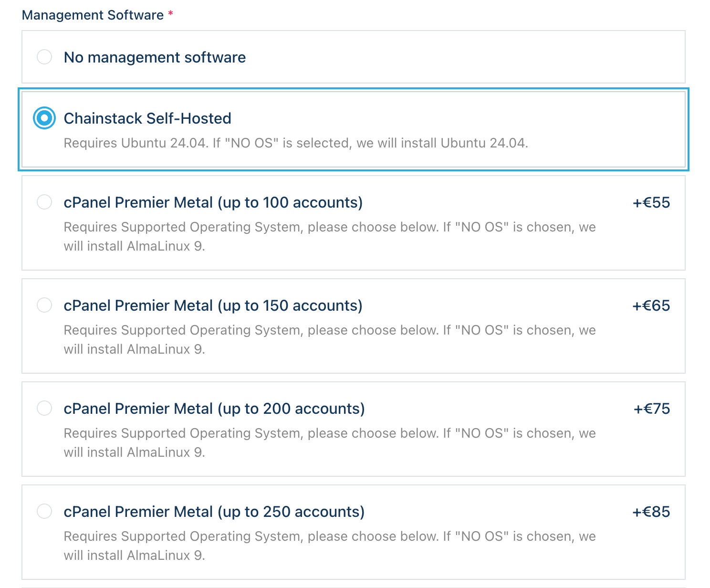Pick the cPanel 150 accounts radio button

click(44, 305)
